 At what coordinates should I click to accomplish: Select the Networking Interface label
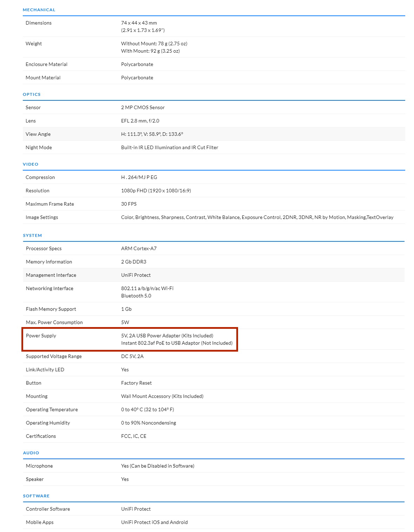50,288
